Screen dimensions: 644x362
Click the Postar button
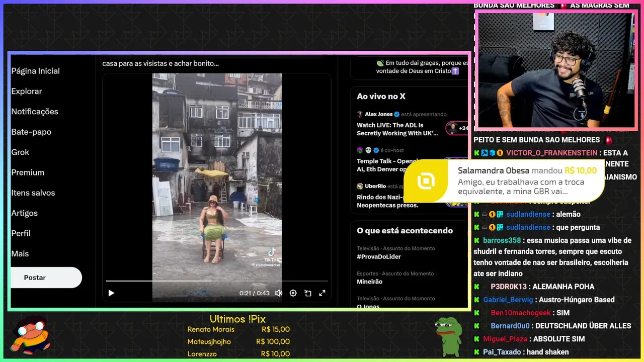pos(46,278)
